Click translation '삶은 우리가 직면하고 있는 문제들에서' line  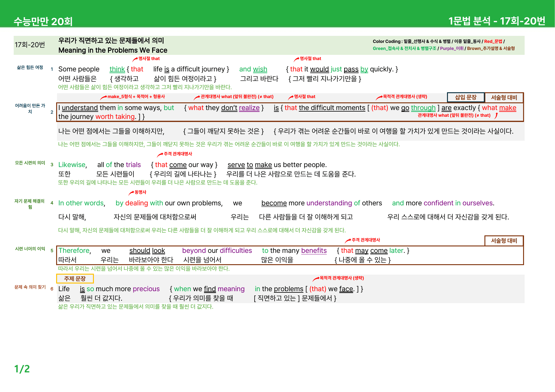[x=136, y=307]
